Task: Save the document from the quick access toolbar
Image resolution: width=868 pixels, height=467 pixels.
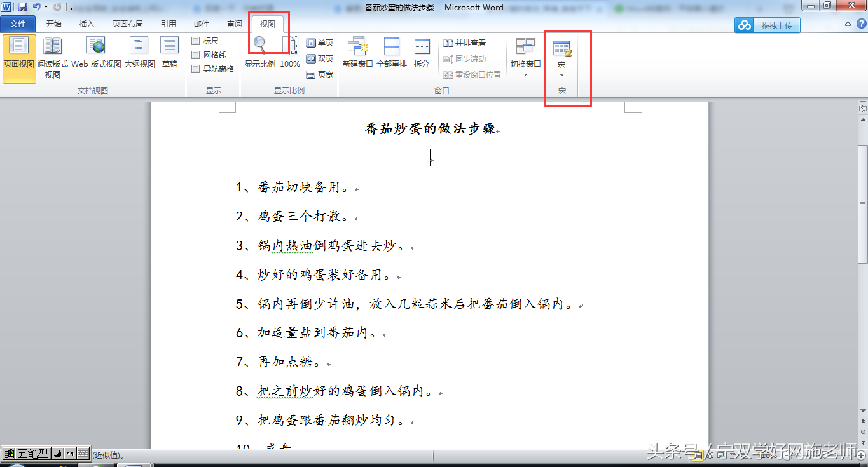Action: (23, 7)
